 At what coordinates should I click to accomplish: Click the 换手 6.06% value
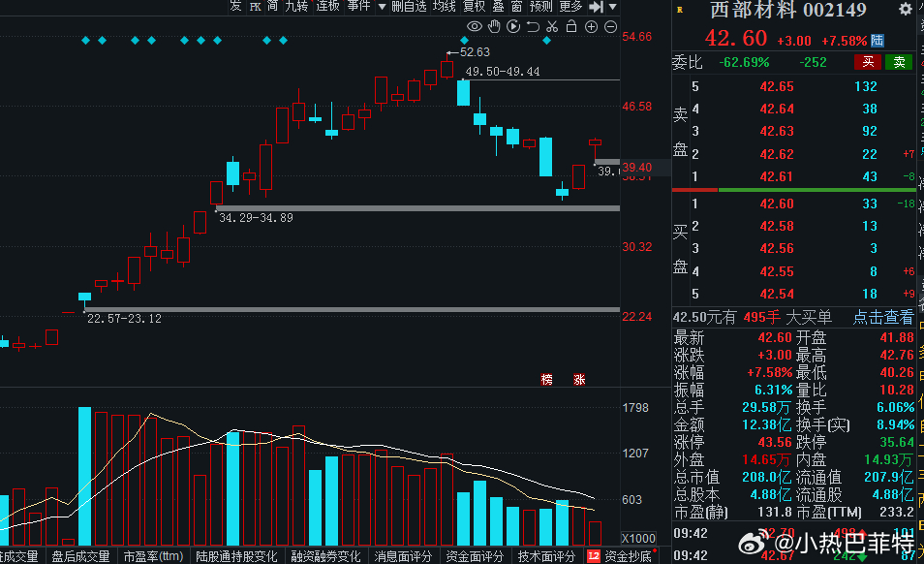tap(895, 407)
